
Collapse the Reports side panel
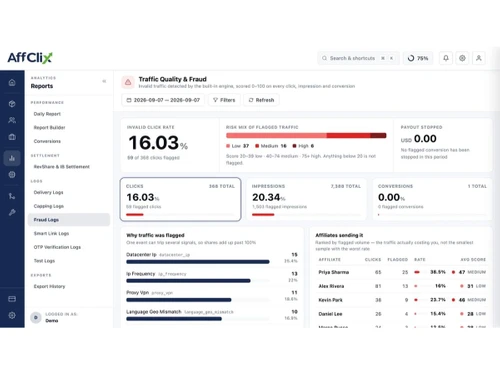coord(104,81)
